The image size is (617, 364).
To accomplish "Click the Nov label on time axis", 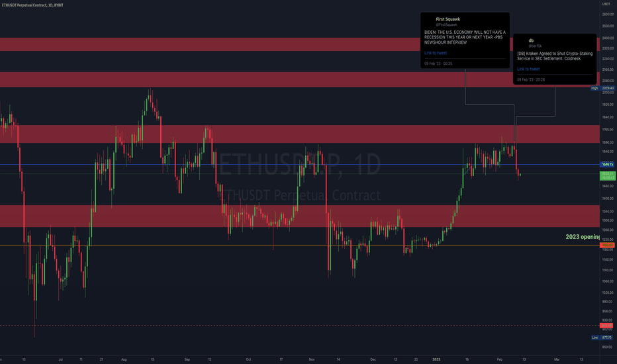I will (x=312, y=359).
